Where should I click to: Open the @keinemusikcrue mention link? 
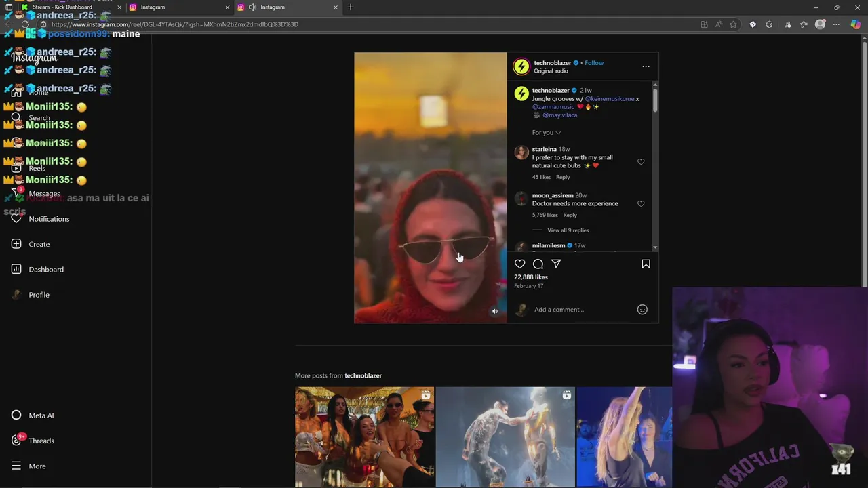click(x=610, y=99)
